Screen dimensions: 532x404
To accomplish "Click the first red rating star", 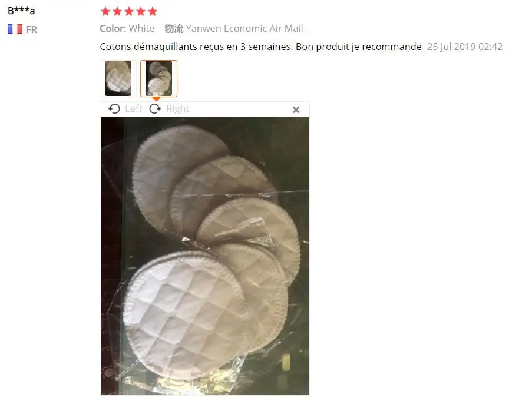I will (x=105, y=12).
